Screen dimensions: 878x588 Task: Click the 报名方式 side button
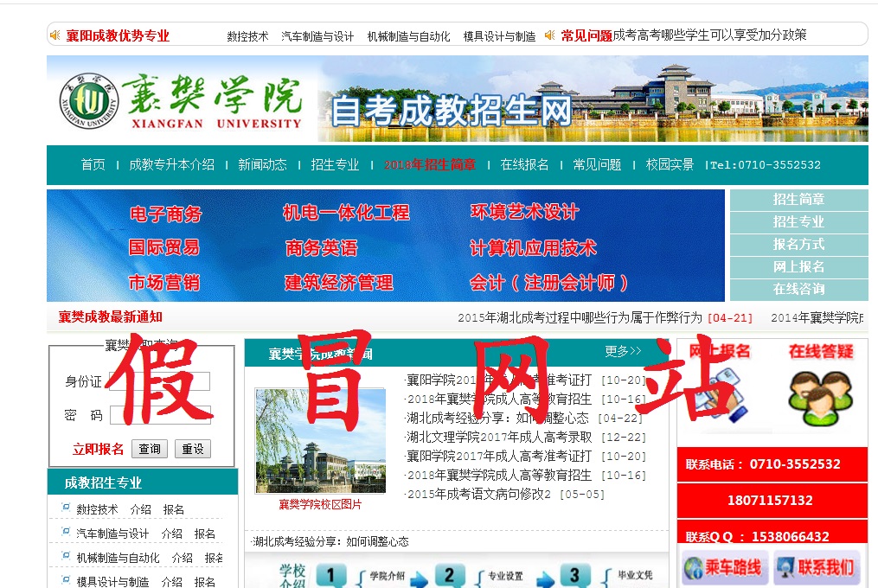(x=799, y=244)
